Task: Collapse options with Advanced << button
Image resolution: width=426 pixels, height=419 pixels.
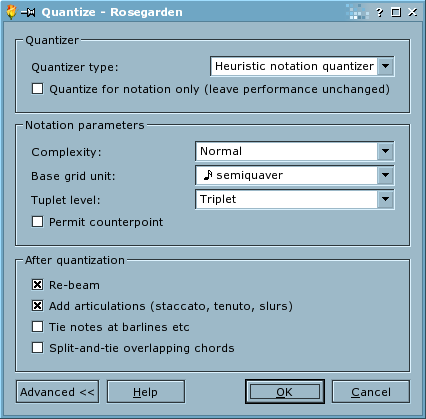Action: pos(57,392)
